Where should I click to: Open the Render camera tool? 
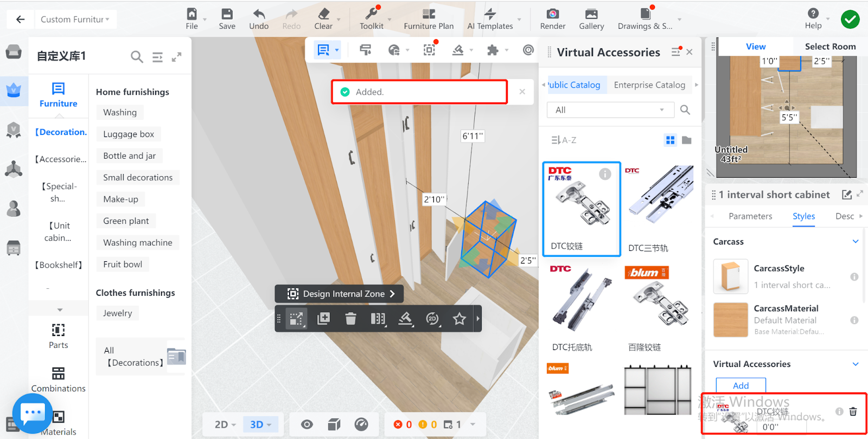[552, 15]
